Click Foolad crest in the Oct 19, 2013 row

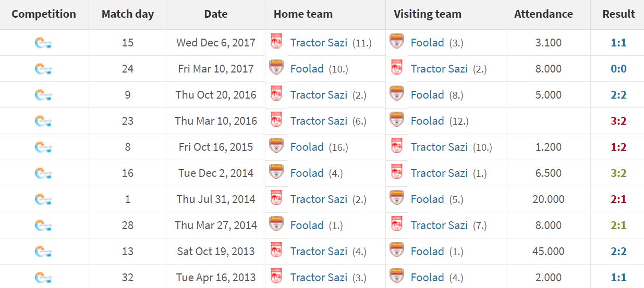pos(397,250)
